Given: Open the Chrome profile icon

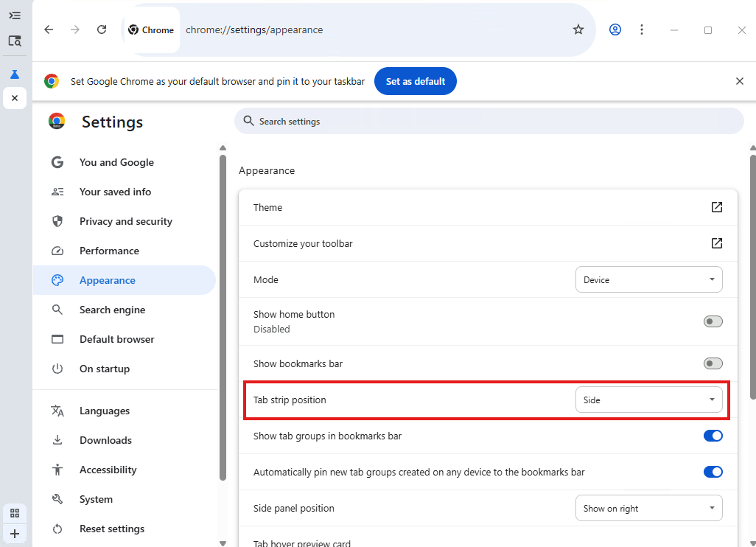Looking at the screenshot, I should pyautogui.click(x=615, y=29).
